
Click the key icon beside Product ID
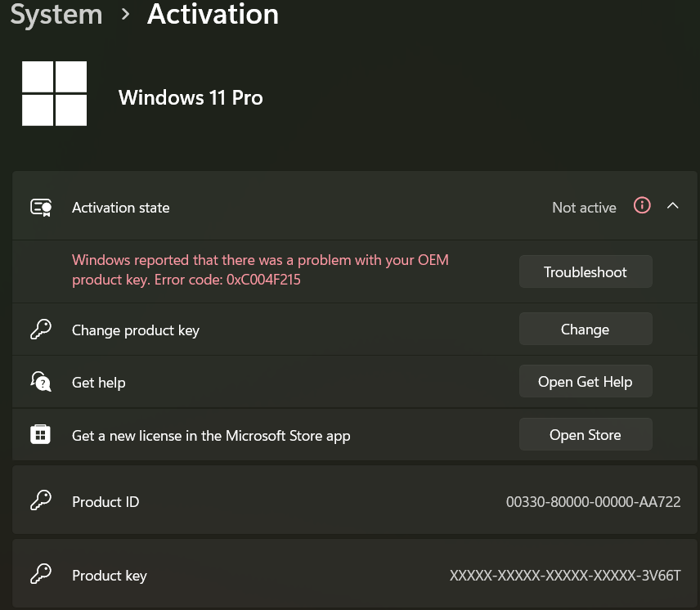click(41, 501)
